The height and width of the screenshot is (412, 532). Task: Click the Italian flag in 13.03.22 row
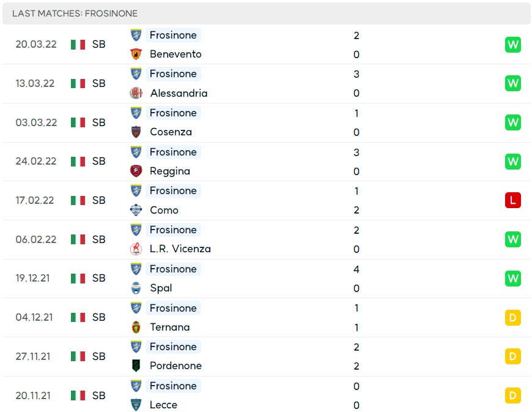[78, 83]
